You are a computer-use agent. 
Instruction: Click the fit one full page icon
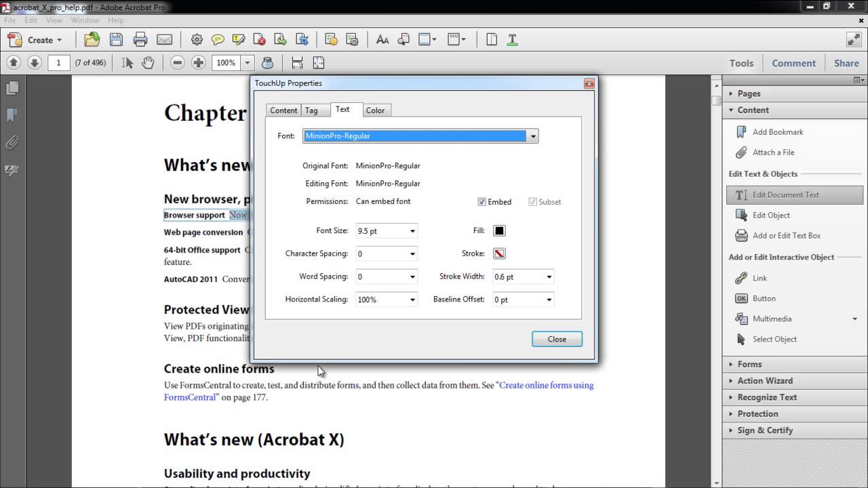tap(319, 62)
